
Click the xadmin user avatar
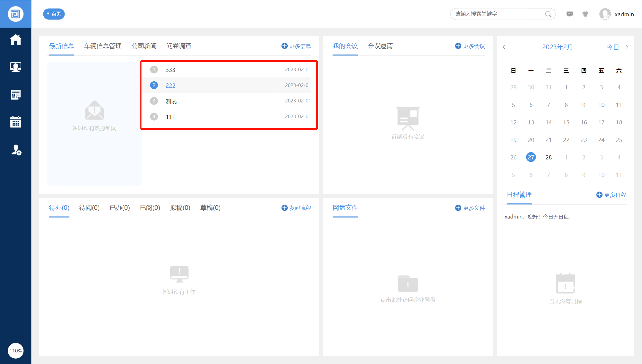point(605,14)
